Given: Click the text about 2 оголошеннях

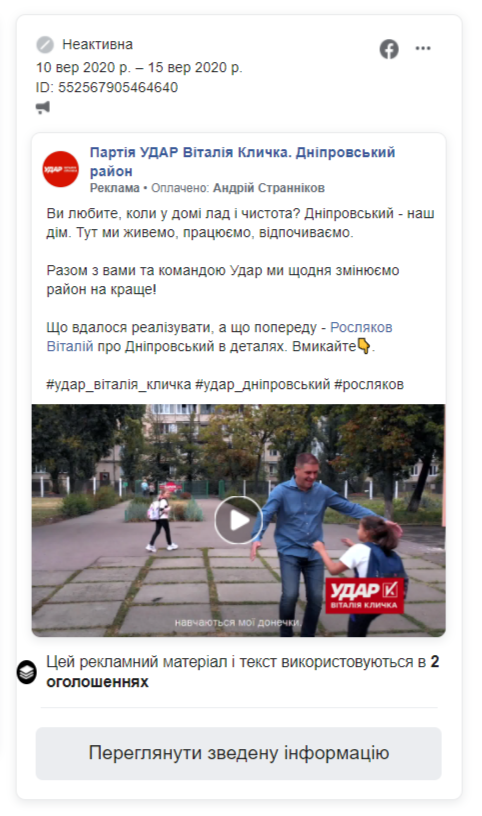Looking at the screenshot, I should pyautogui.click(x=243, y=671).
